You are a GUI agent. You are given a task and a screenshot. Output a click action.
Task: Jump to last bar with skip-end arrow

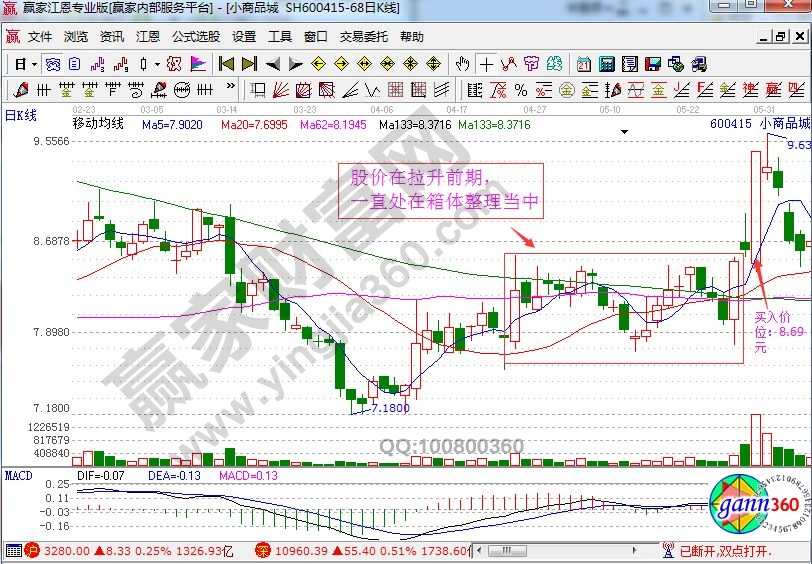[x=250, y=64]
